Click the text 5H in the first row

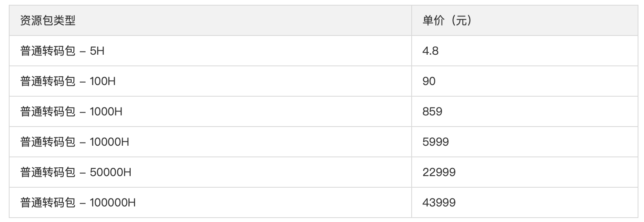point(97,51)
